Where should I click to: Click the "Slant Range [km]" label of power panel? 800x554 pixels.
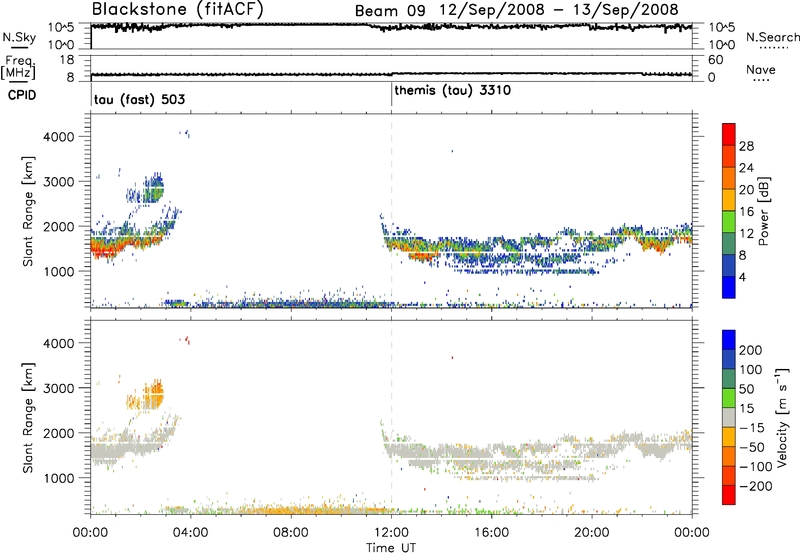click(x=28, y=211)
